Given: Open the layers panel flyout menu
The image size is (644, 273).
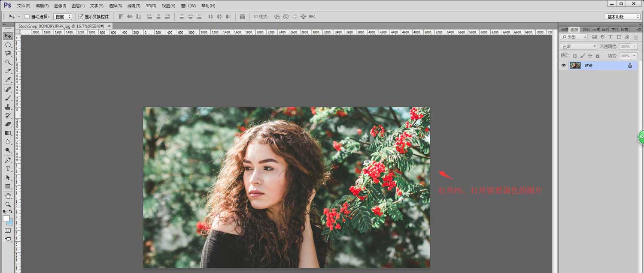Looking at the screenshot, I should [640, 30].
